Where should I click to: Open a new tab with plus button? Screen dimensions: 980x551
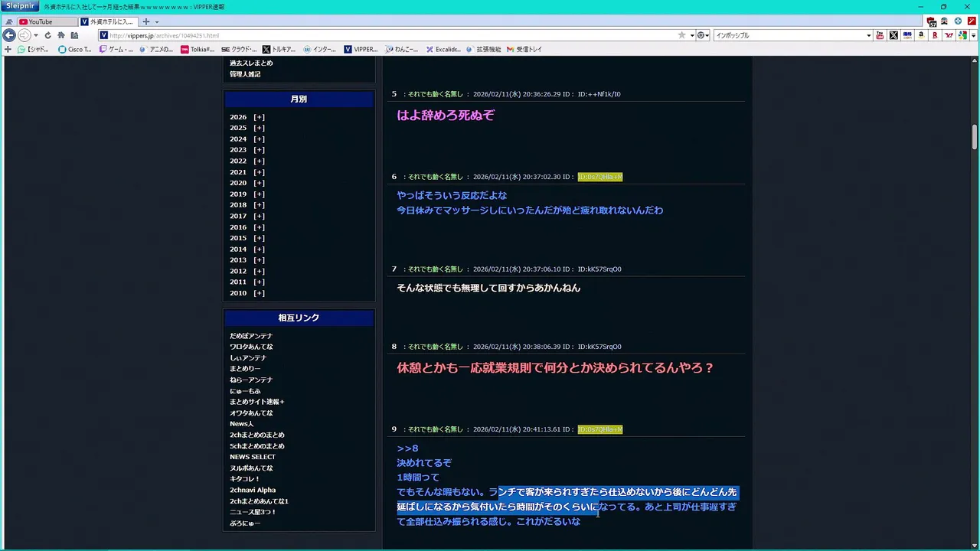tap(146, 22)
